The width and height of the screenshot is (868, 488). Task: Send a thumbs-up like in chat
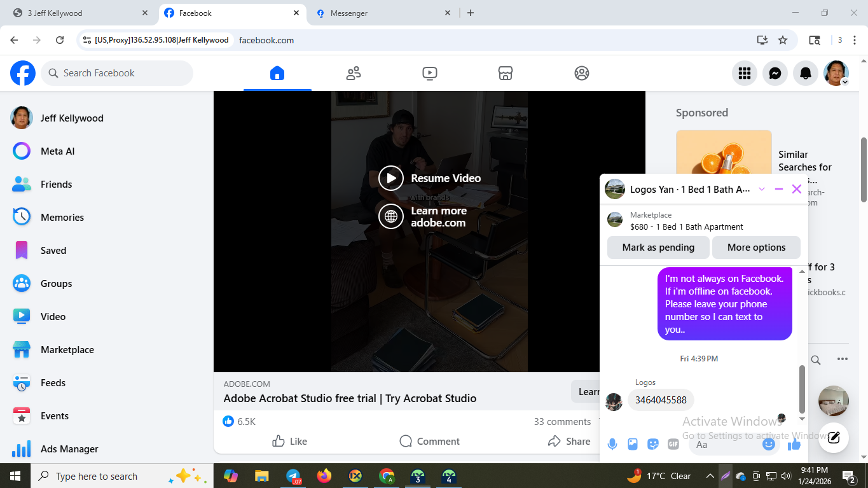(794, 444)
